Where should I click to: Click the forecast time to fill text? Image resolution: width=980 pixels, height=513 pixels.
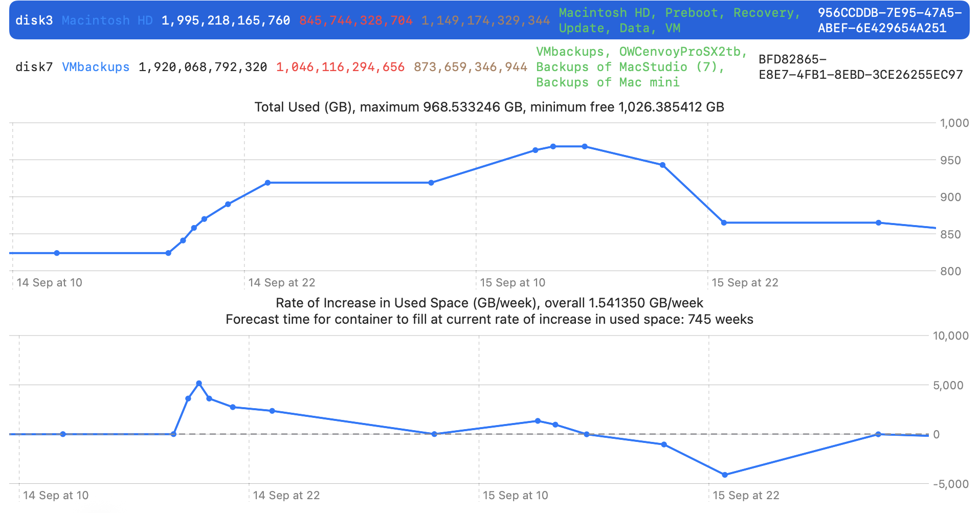489,320
